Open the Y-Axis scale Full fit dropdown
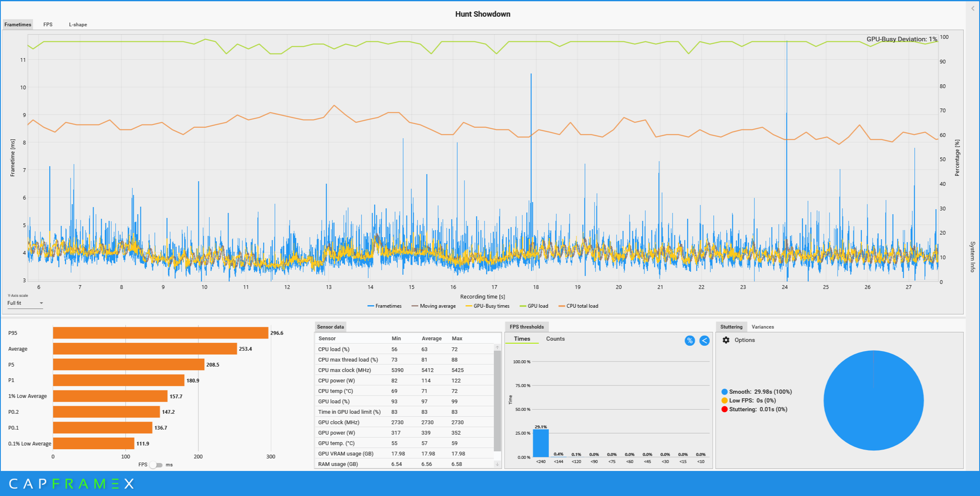Image resolution: width=980 pixels, height=496 pixels. pyautogui.click(x=25, y=303)
